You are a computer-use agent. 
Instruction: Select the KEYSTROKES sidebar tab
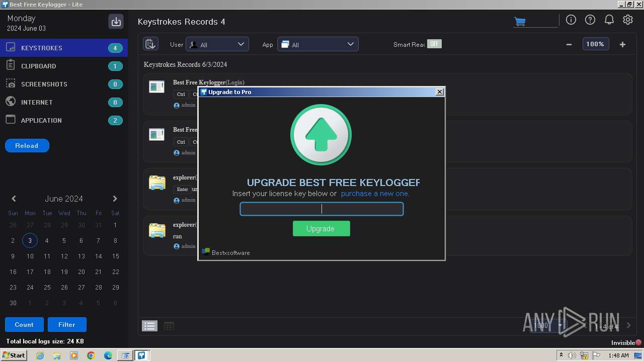pyautogui.click(x=64, y=48)
